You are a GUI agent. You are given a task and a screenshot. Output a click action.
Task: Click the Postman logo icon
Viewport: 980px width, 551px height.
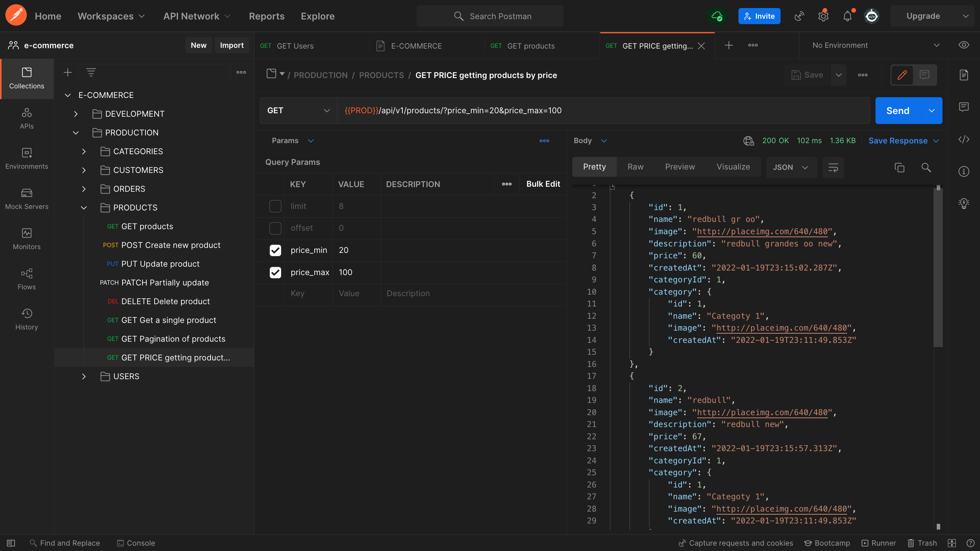pyautogui.click(x=16, y=16)
